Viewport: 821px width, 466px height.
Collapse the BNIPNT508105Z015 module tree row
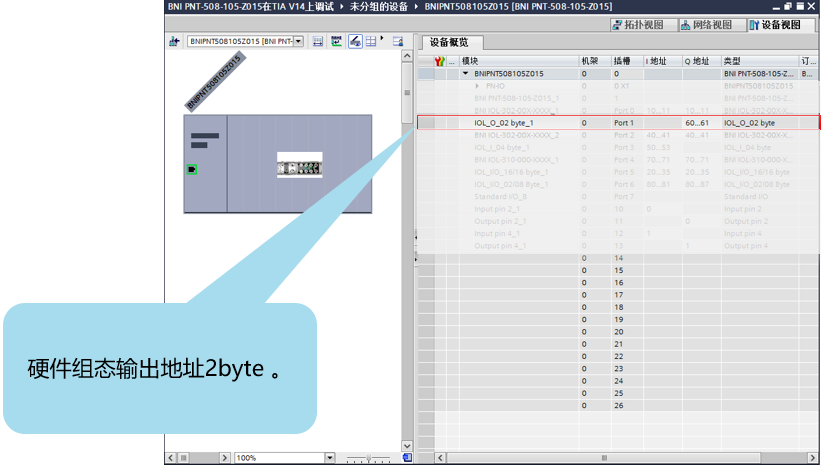click(465, 74)
